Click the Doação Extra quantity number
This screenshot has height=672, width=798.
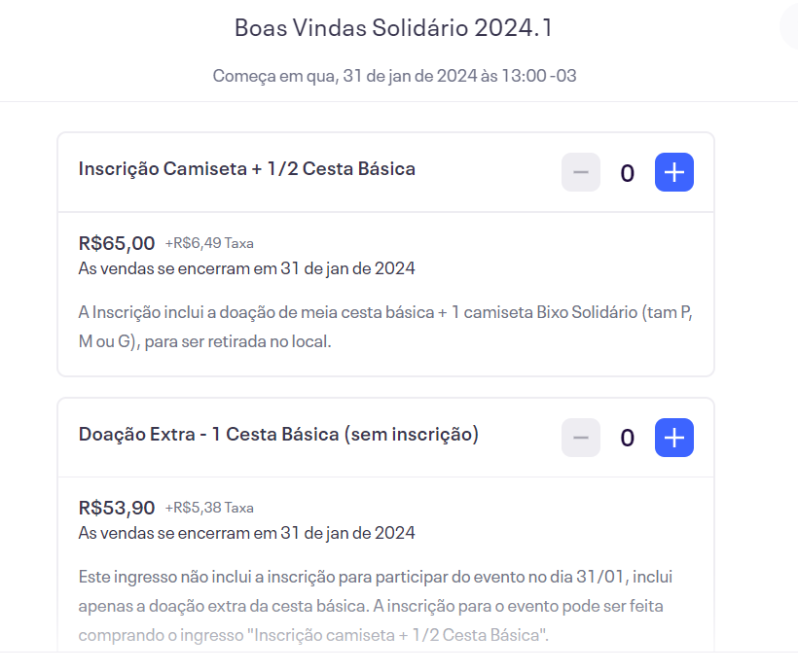click(628, 439)
